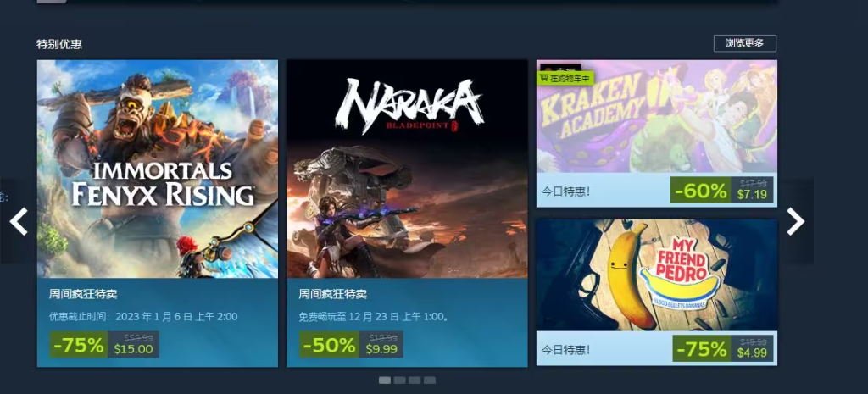Open the 浏览更多 browse more button
This screenshot has height=394, width=868.
[744, 43]
